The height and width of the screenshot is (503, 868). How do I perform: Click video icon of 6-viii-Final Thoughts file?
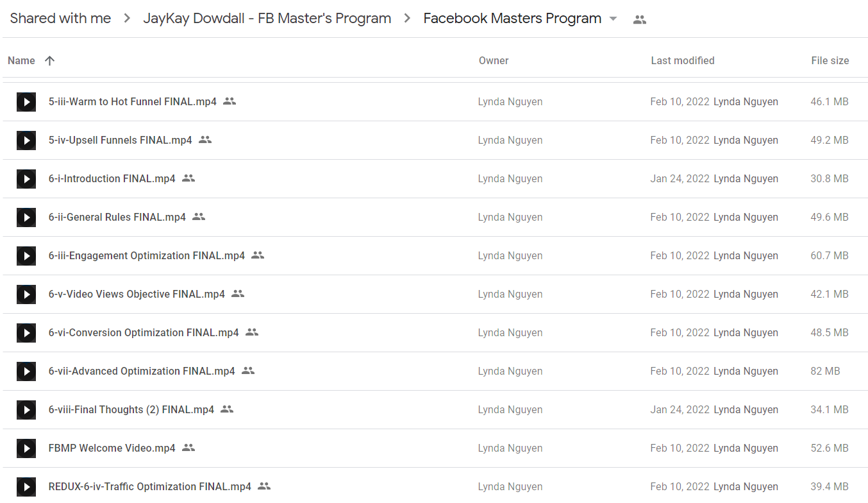pos(26,409)
